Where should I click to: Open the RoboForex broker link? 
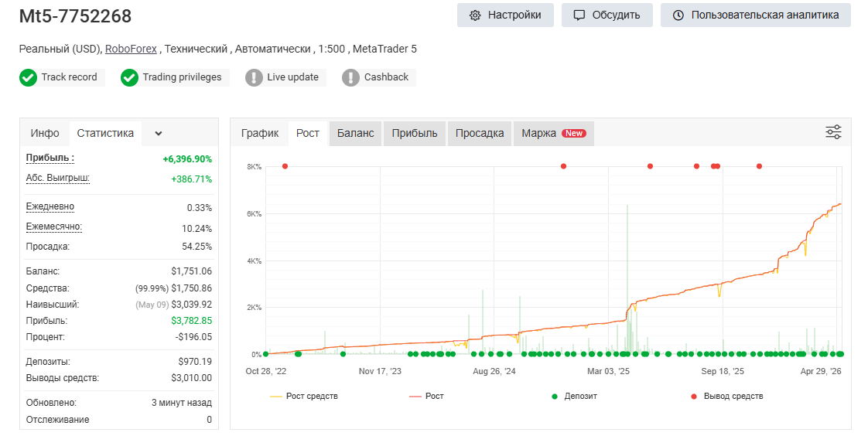tap(132, 49)
